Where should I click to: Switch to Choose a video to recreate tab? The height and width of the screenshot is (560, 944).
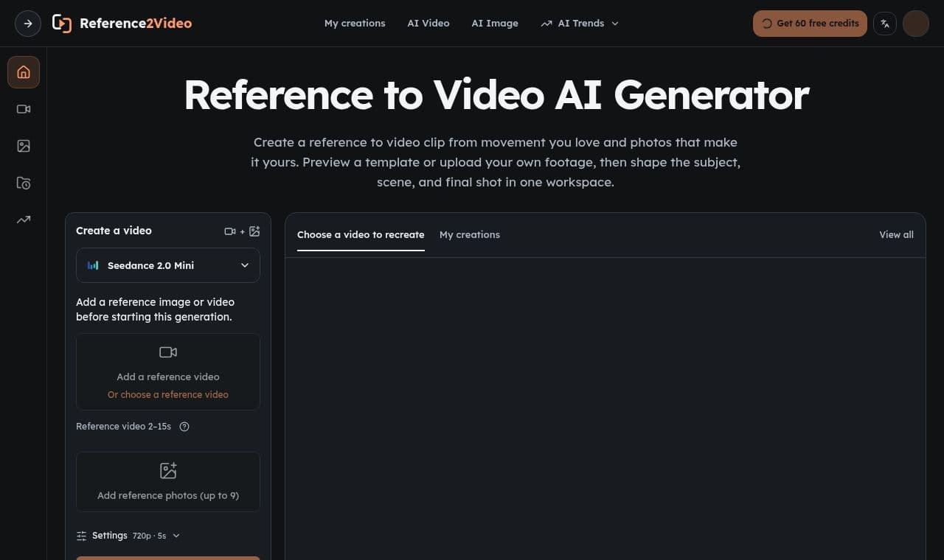click(361, 235)
